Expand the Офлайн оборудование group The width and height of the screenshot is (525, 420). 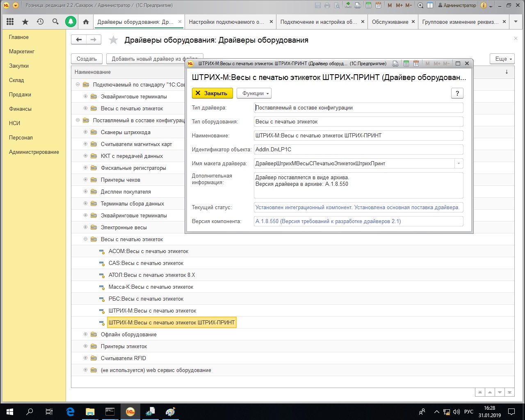(x=85, y=334)
